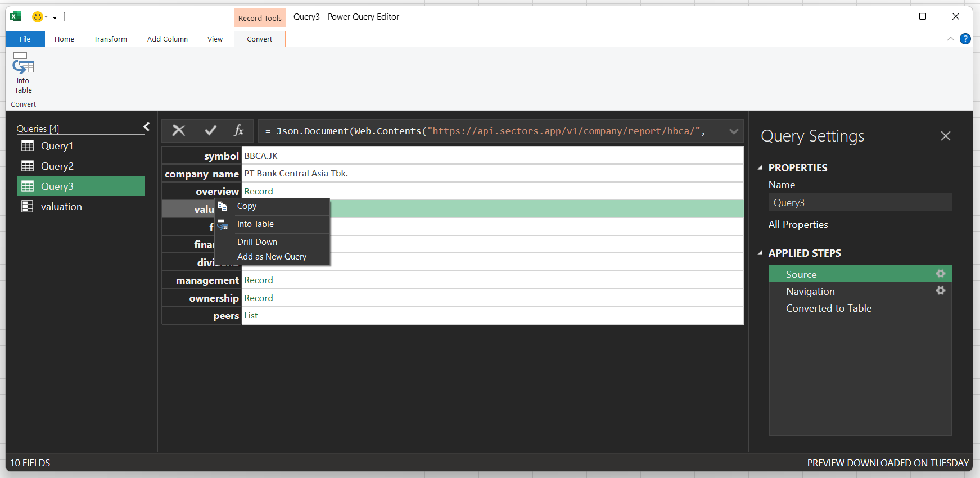Image resolution: width=980 pixels, height=478 pixels.
Task: Switch to the Home tab
Action: pyautogui.click(x=64, y=39)
